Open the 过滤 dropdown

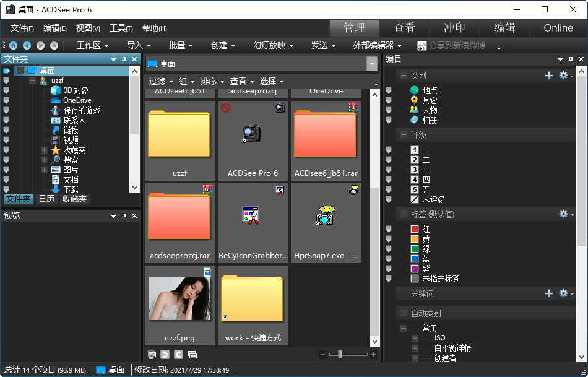pyautogui.click(x=161, y=81)
